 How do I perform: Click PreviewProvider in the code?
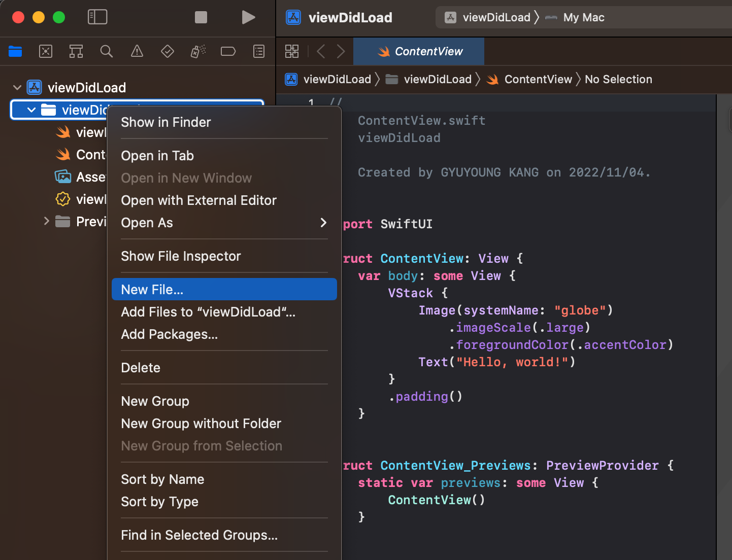602,465
